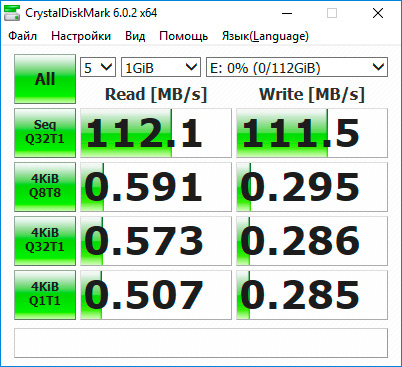Viewport: 402px width, 367px height.
Task: Open the Настройки menu
Action: 81,36
